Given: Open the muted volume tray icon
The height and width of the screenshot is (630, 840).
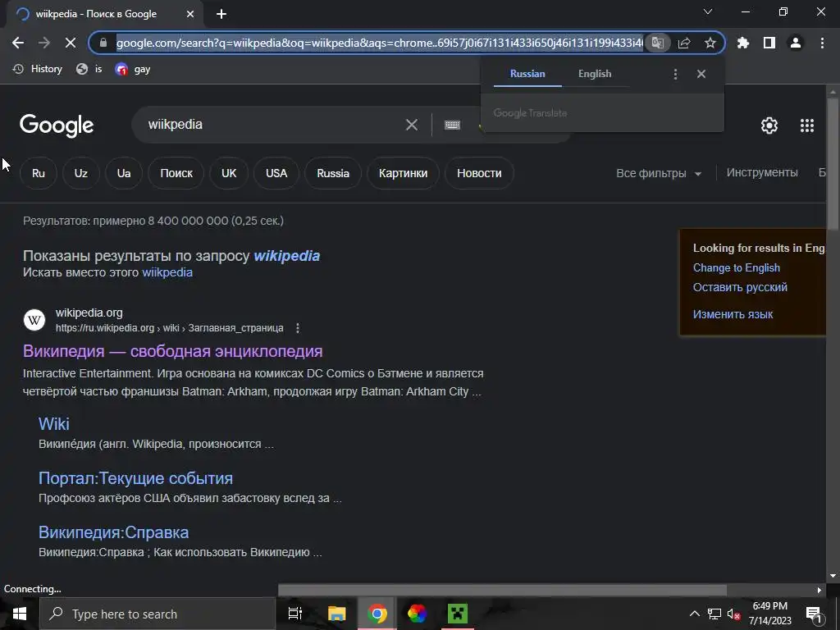Looking at the screenshot, I should click(x=734, y=614).
